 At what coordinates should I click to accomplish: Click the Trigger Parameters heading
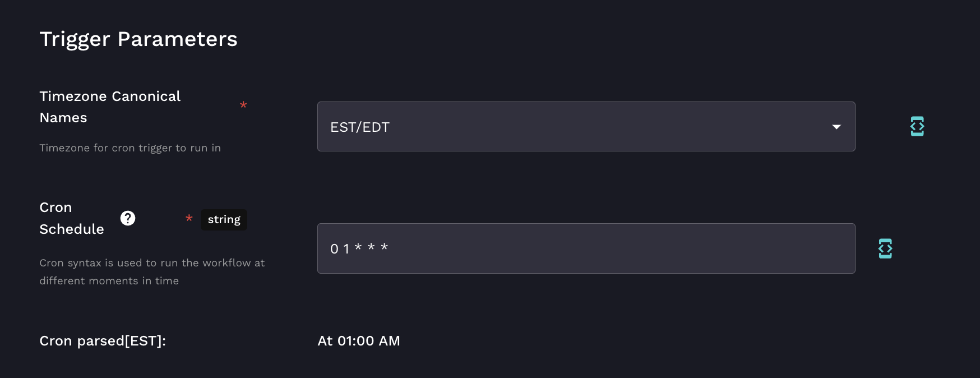[138, 39]
